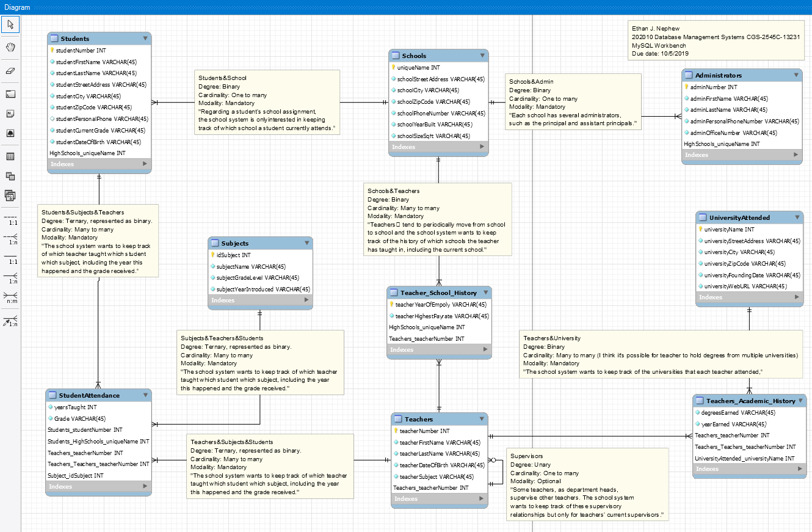Pick 1:n relationship using existing columns tool
812x532 pixels.
[x=10, y=321]
